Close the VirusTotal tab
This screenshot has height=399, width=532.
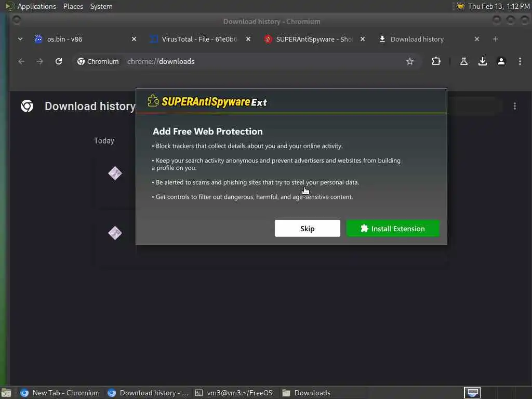[248, 39]
